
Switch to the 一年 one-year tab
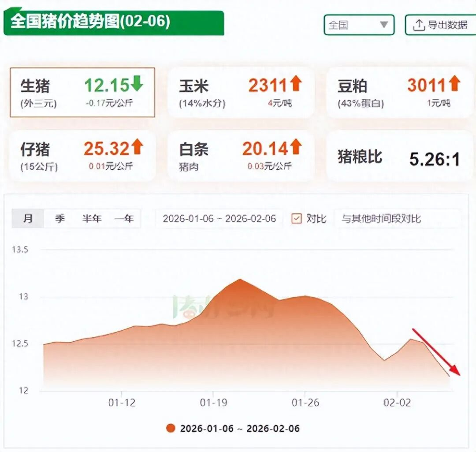point(124,219)
